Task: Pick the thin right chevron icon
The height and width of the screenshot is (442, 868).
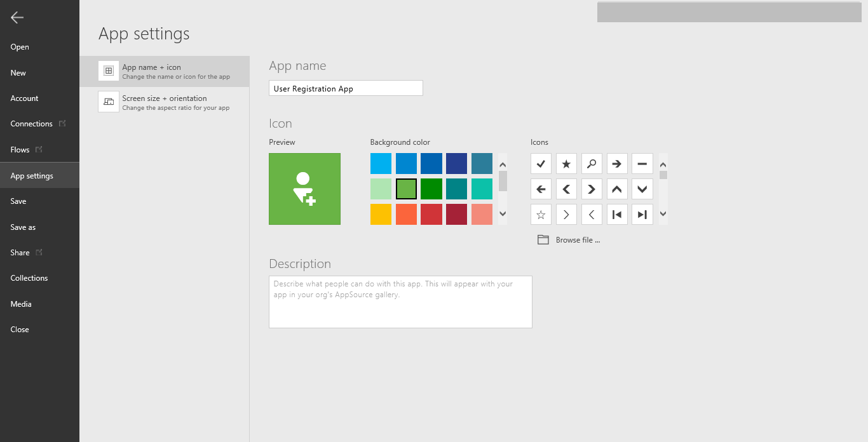Action: 566,215
